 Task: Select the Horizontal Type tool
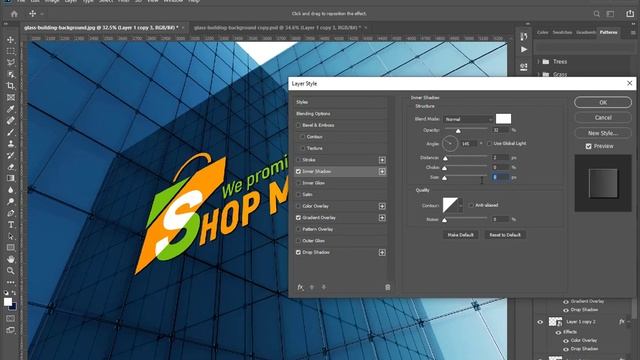tap(11, 224)
